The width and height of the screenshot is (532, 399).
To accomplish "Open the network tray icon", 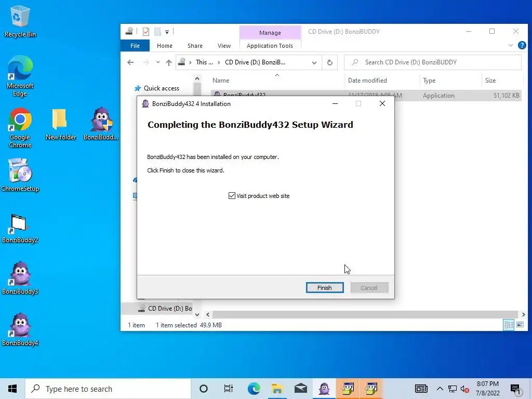I will tap(453, 389).
